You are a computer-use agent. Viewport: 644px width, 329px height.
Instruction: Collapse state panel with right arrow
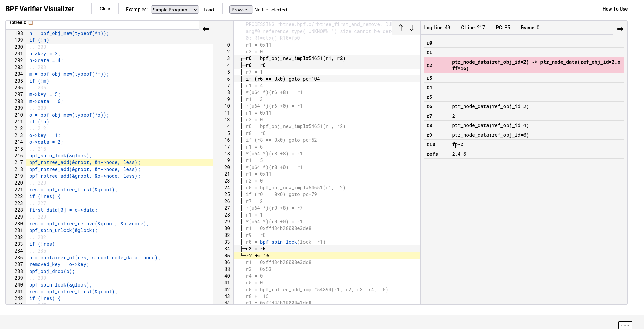[x=620, y=29]
